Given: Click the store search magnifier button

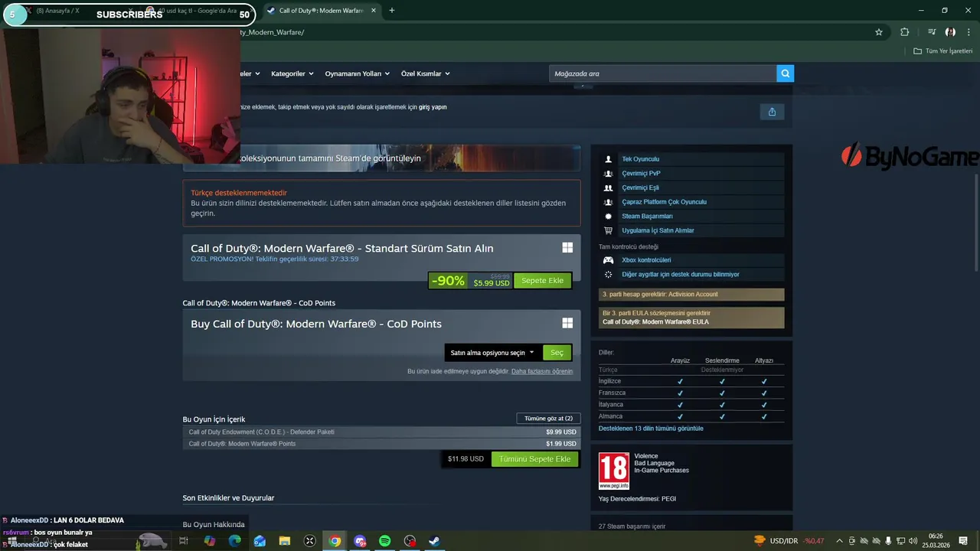Looking at the screenshot, I should [x=785, y=73].
